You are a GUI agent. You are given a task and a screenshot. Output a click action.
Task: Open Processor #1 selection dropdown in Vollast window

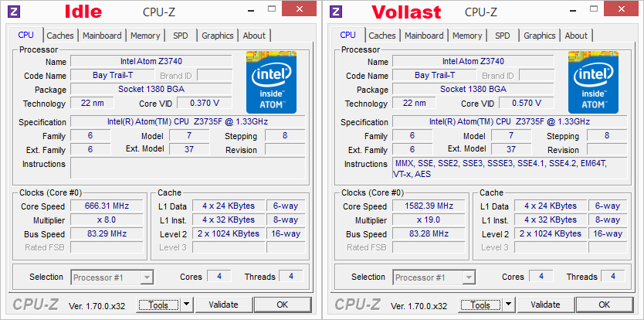pos(435,277)
